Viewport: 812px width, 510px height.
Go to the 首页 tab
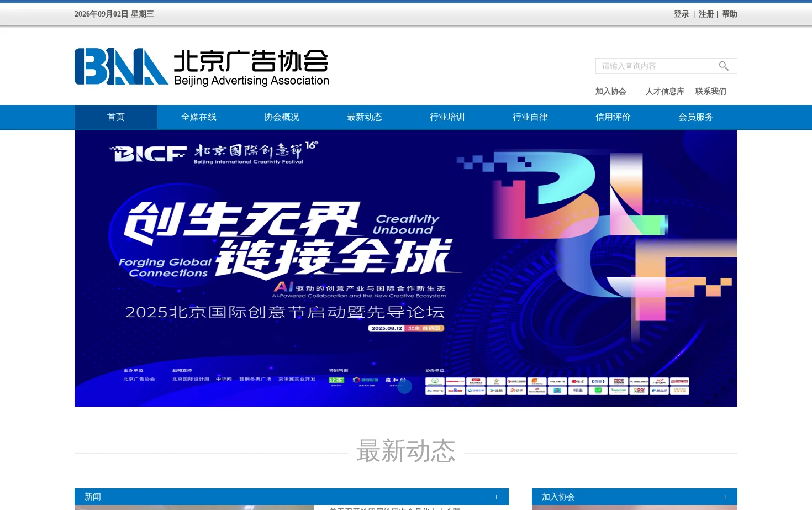coord(116,117)
